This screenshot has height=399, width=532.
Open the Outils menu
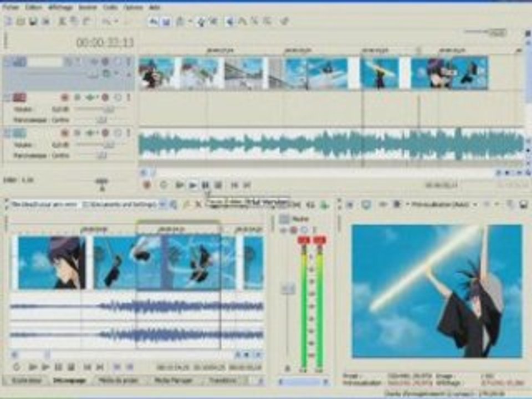[110, 7]
